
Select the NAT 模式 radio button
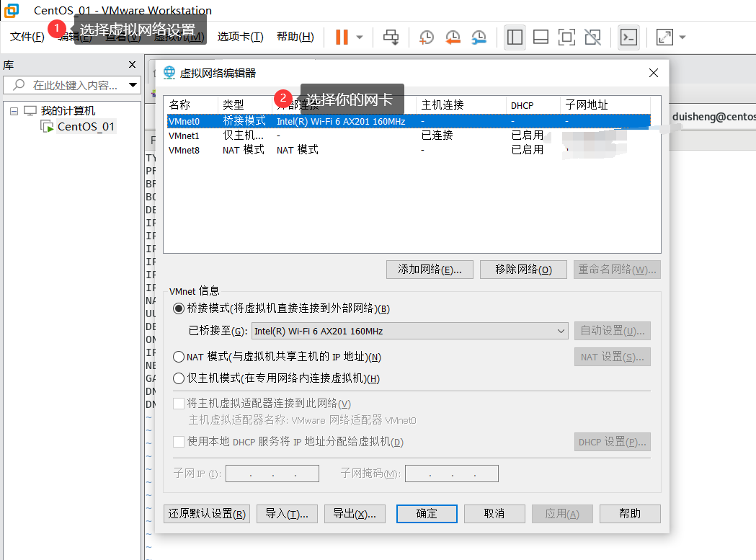(x=179, y=357)
